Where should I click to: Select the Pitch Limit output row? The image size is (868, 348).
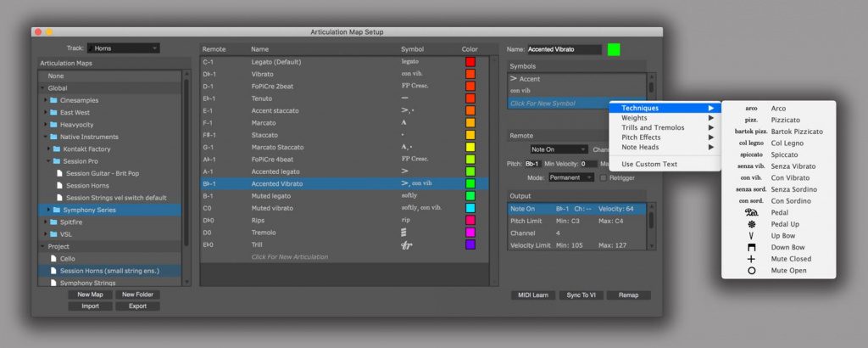pos(576,221)
